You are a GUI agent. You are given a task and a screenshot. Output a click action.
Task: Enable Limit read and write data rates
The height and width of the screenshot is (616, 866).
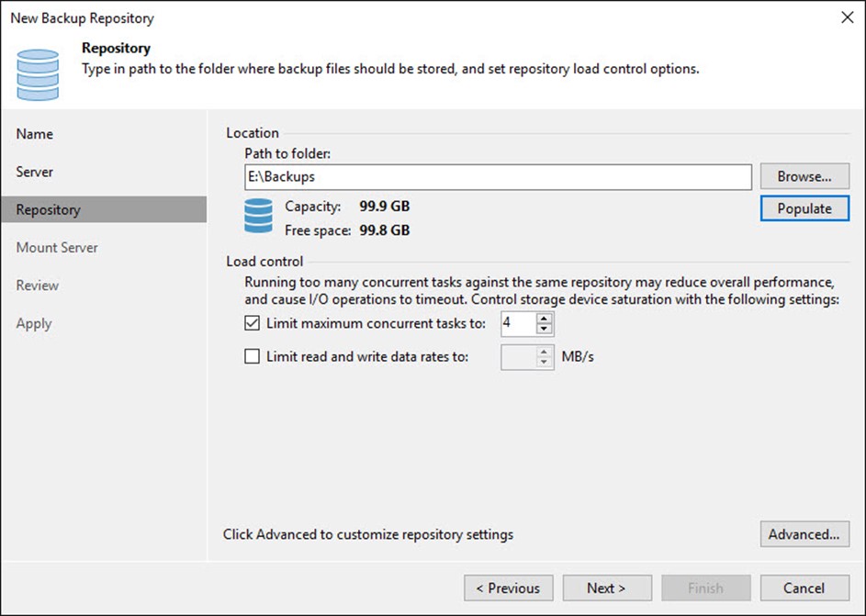point(253,357)
